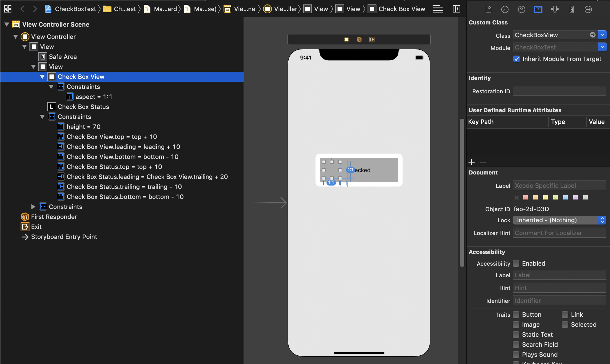Select CheckBoxTest project in breadcrumb
This screenshot has height=364, width=610.
(x=75, y=9)
